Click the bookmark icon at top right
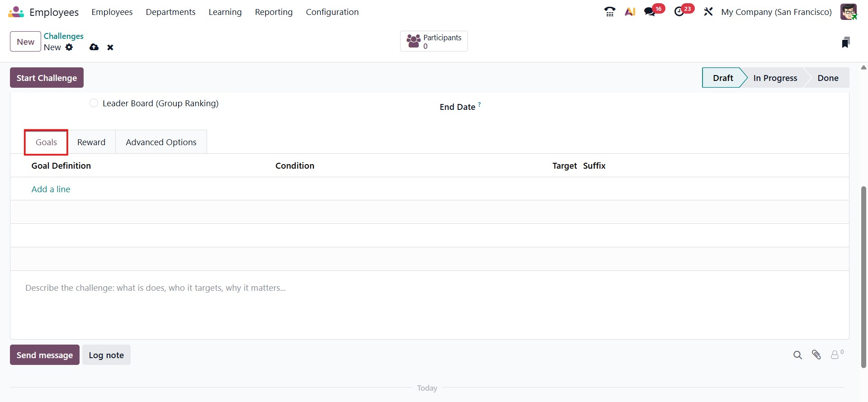 (x=846, y=42)
